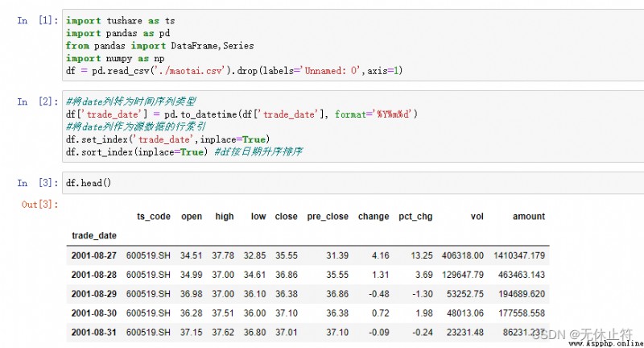Click the trade_date index label
The height and width of the screenshot is (348, 644).
[94, 236]
